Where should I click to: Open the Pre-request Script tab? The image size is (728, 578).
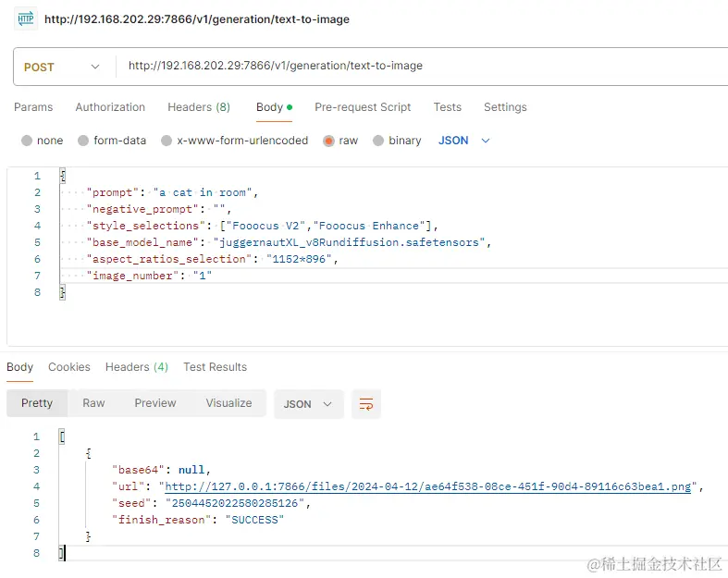363,107
